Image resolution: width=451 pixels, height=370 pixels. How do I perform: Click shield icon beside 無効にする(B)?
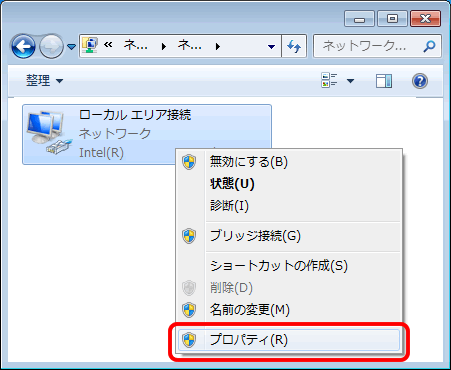click(x=189, y=162)
